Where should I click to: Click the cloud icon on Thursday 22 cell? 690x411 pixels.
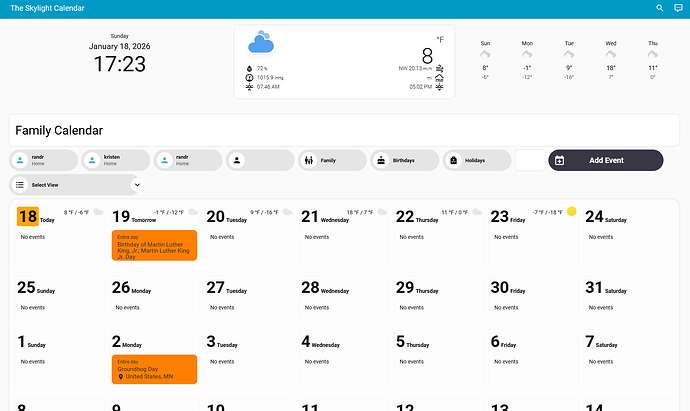[477, 212]
